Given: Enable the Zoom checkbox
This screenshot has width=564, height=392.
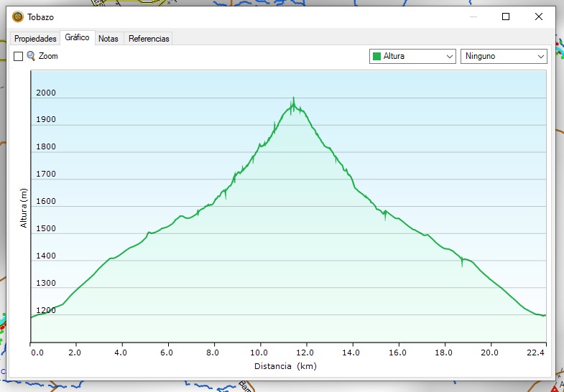Looking at the screenshot, I should (x=19, y=56).
